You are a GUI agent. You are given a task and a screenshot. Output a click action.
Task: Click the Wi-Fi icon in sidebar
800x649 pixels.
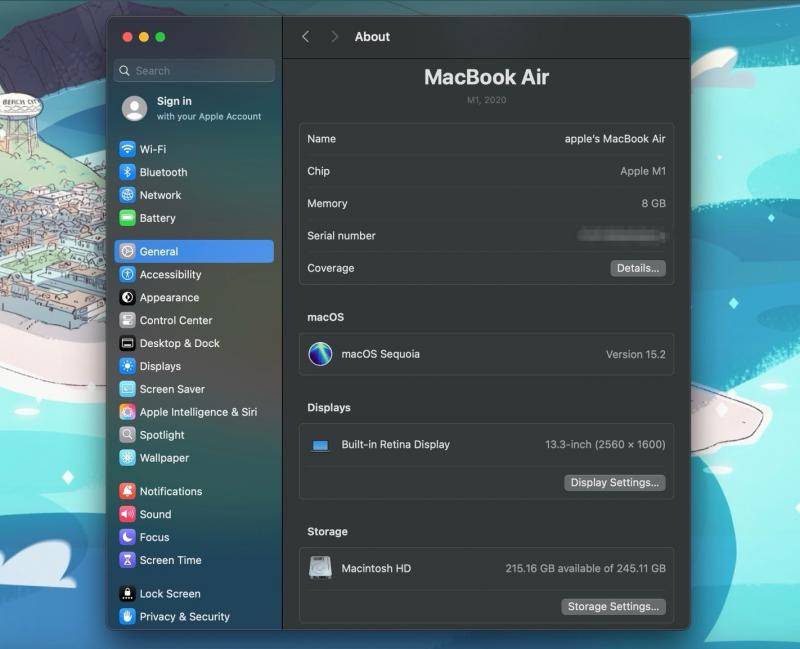[x=127, y=149]
